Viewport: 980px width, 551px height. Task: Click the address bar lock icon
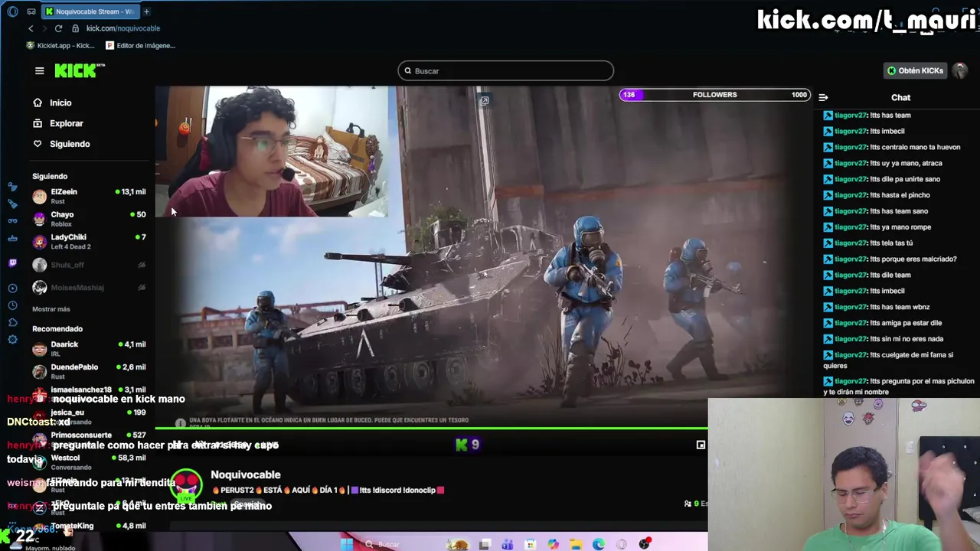(75, 28)
